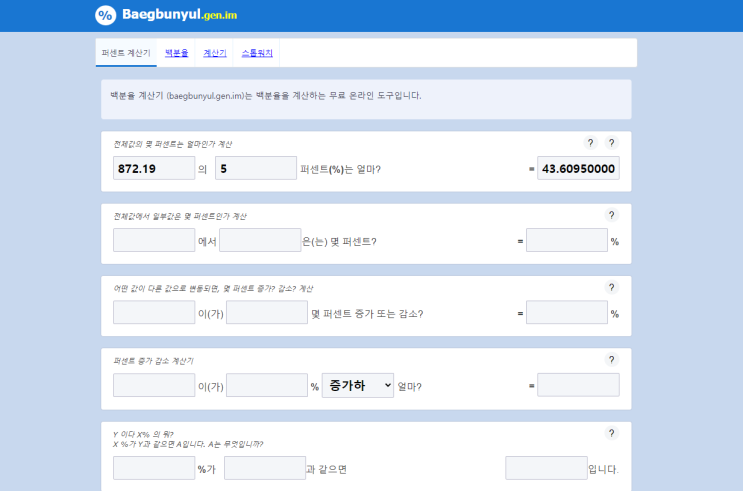Click the label 얼마? after the dropdown
The height and width of the screenshot is (491, 743).
coord(409,387)
